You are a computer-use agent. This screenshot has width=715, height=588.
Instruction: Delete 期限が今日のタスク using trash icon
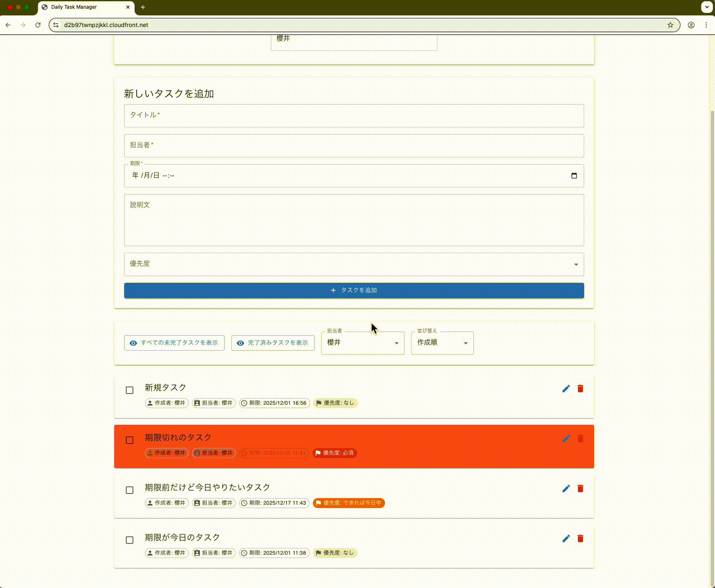point(580,538)
